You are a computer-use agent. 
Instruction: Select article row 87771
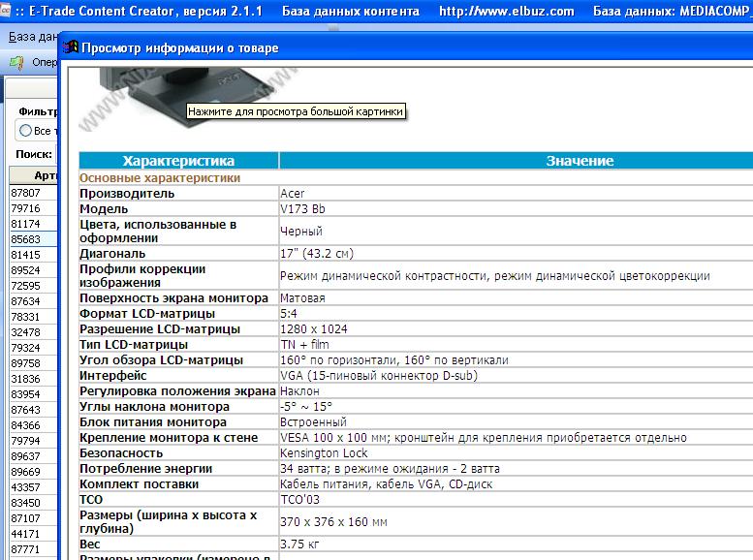pyautogui.click(x=33, y=549)
